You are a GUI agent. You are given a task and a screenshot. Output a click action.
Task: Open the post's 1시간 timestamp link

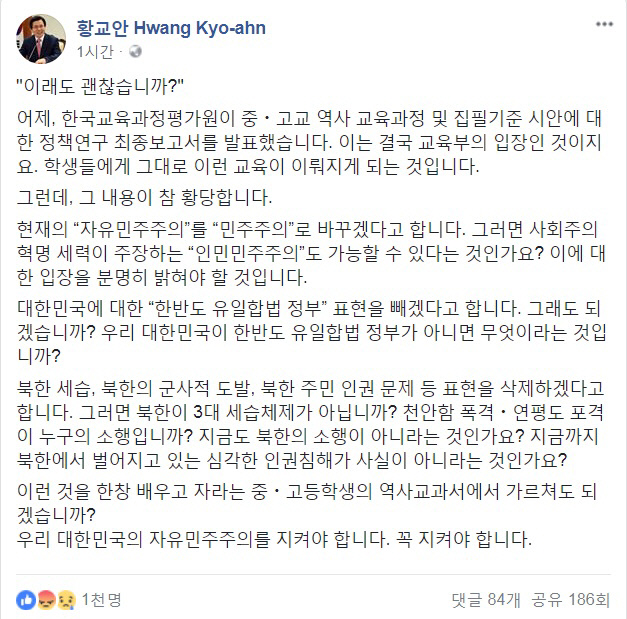95,52
